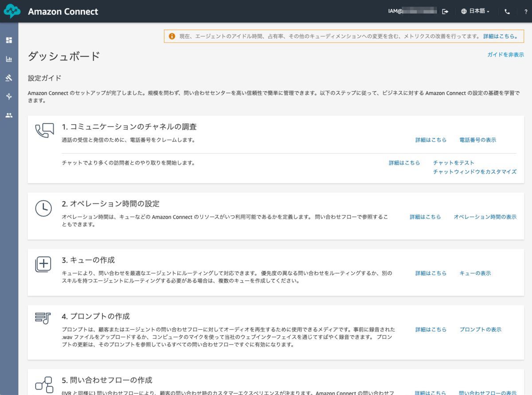Click チャットウィンドウをカスタマイズ link

tap(475, 172)
